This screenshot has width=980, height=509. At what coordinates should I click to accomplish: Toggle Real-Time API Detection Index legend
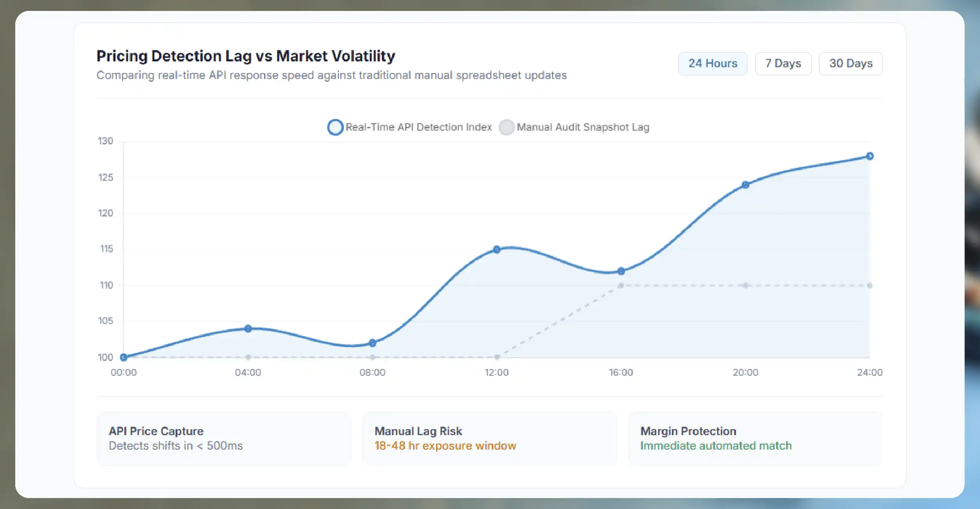point(410,127)
